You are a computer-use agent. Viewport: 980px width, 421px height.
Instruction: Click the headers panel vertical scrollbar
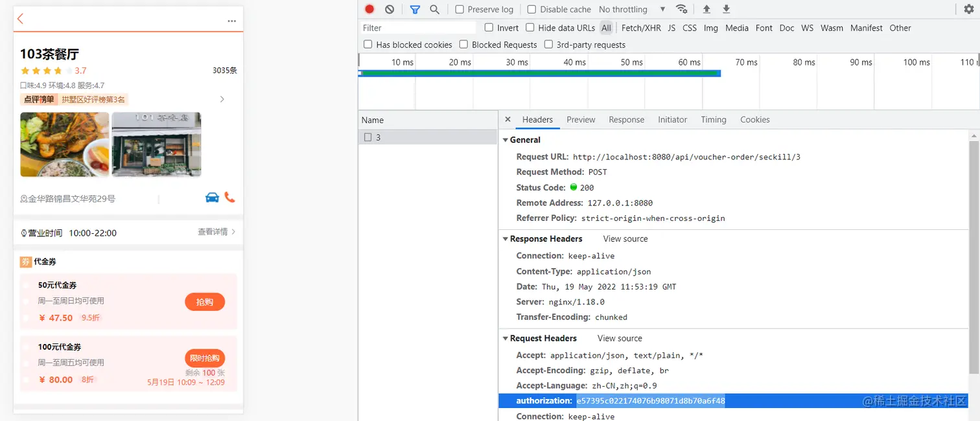[x=974, y=256]
